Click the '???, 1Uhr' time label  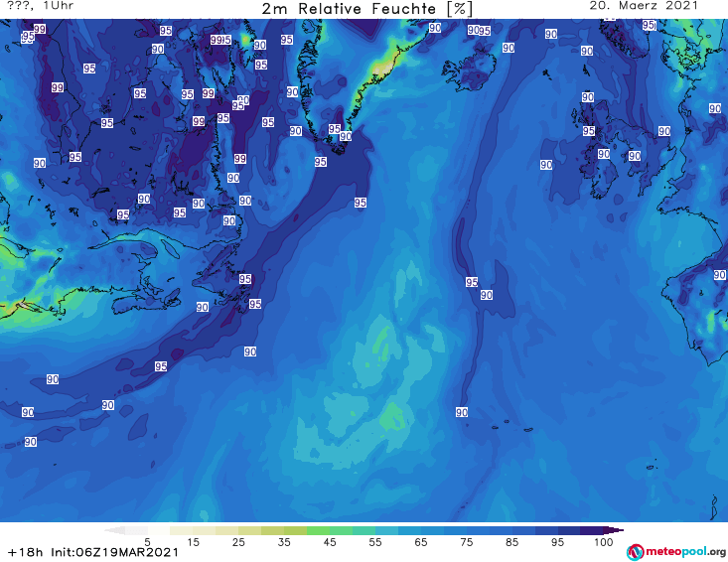pos(41,6)
